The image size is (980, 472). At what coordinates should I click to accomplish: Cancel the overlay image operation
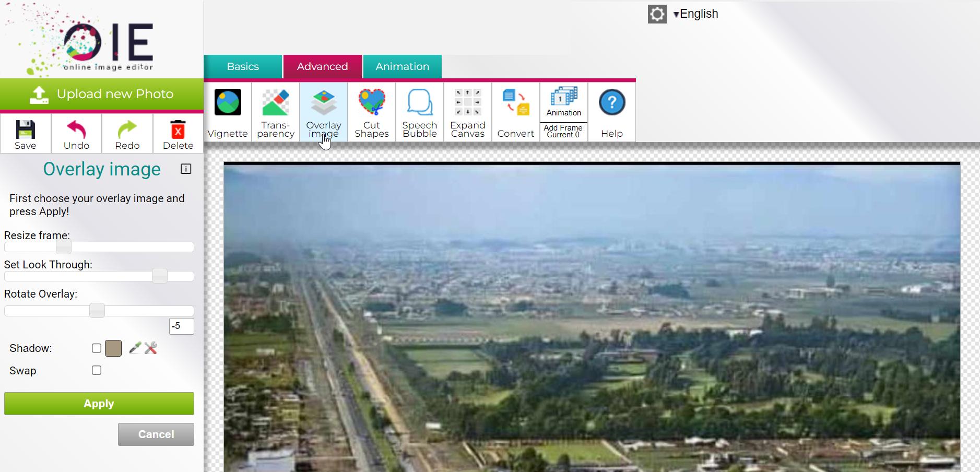pyautogui.click(x=156, y=434)
